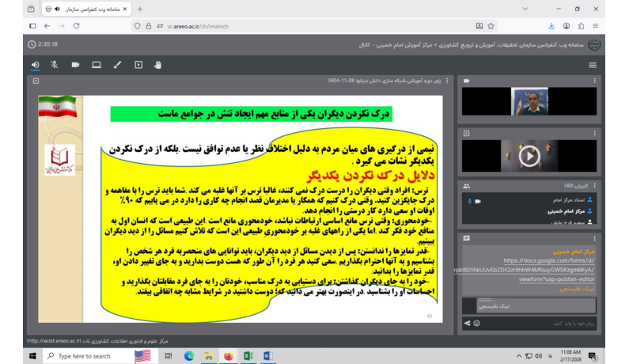Toggle the speaker sound icon in conference toolbar
Image resolution: width=629 pixels, height=364 pixels.
click(x=36, y=65)
